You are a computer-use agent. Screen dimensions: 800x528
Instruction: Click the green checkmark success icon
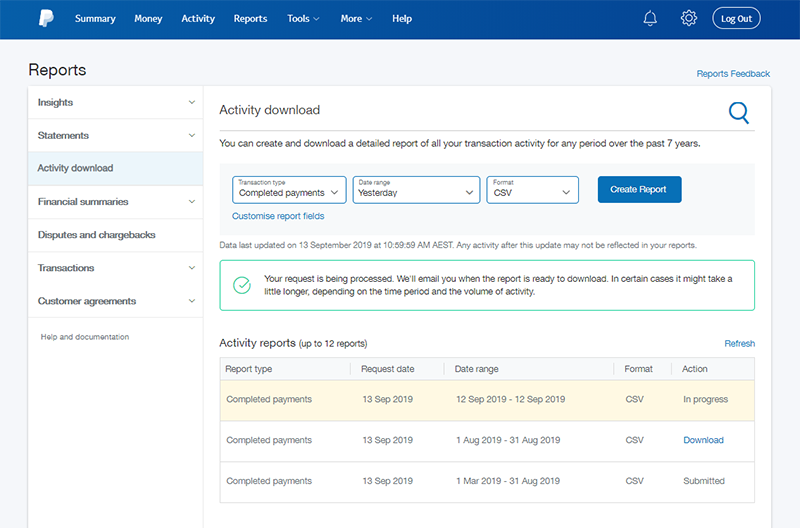click(242, 285)
